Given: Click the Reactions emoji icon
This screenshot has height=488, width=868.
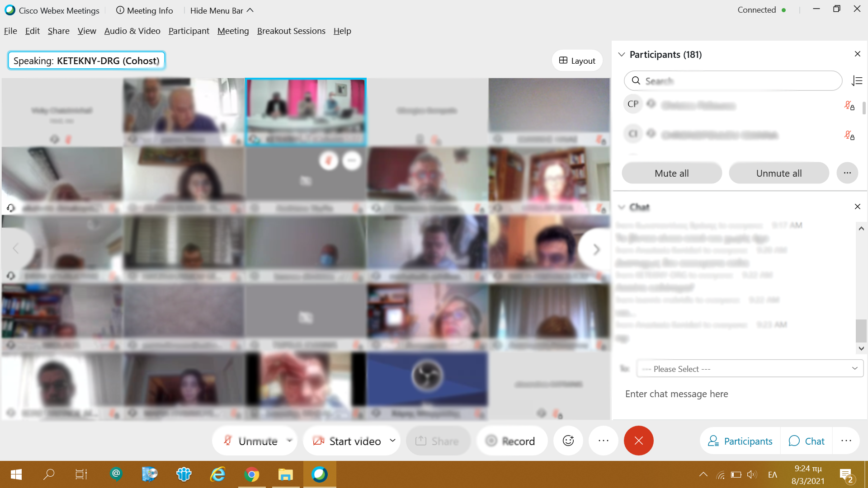Looking at the screenshot, I should coord(568,441).
